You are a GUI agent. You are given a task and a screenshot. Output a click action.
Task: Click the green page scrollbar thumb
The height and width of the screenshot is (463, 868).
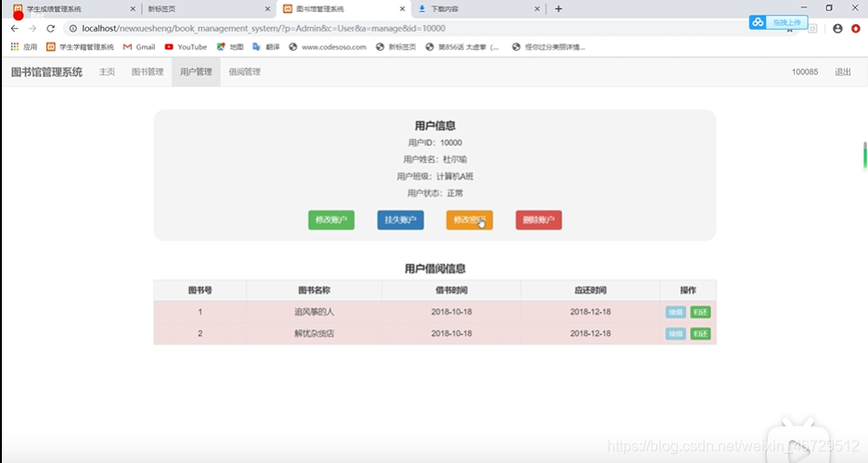click(x=864, y=156)
